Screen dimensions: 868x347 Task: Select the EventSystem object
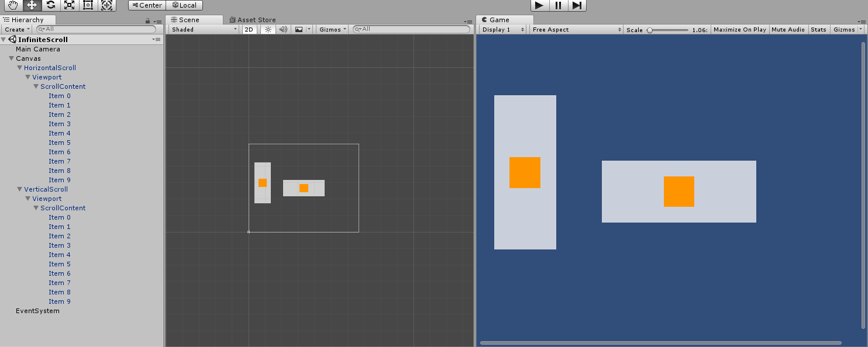coord(37,311)
